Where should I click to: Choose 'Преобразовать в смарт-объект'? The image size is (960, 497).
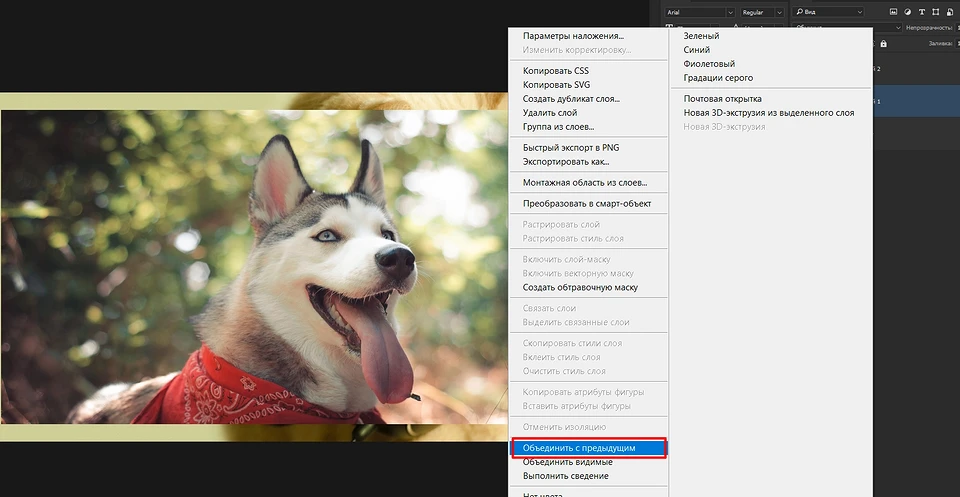pyautogui.click(x=587, y=203)
